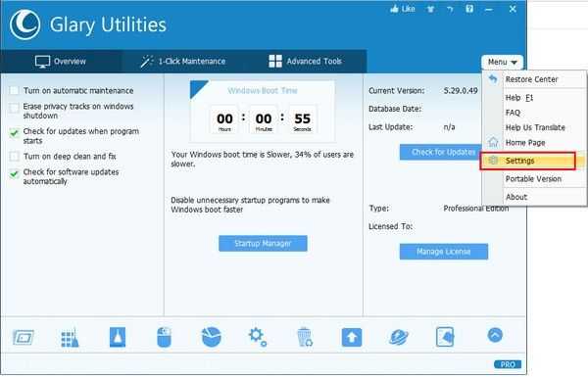Close the Glary Utilities window

coord(513,9)
